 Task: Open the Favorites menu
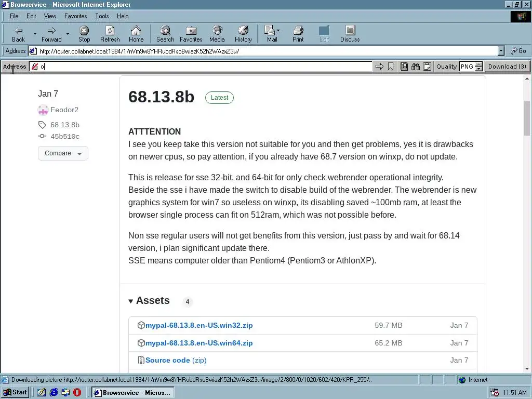(76, 16)
